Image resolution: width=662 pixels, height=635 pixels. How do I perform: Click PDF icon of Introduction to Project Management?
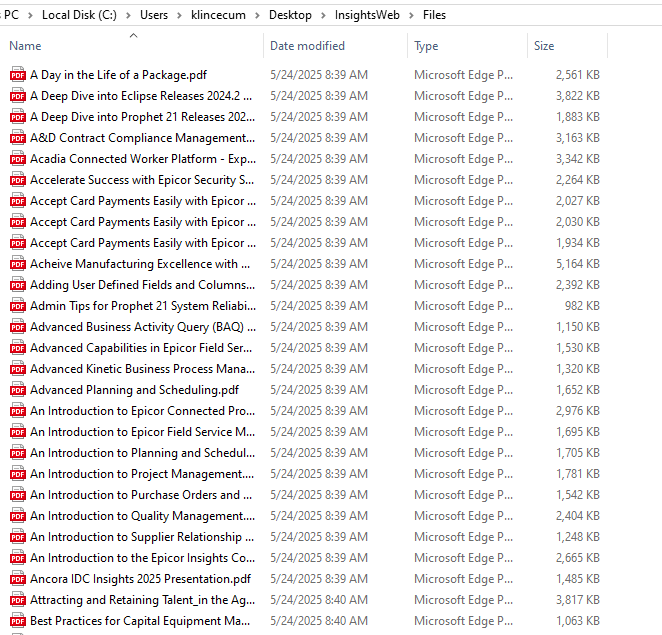coord(18,474)
